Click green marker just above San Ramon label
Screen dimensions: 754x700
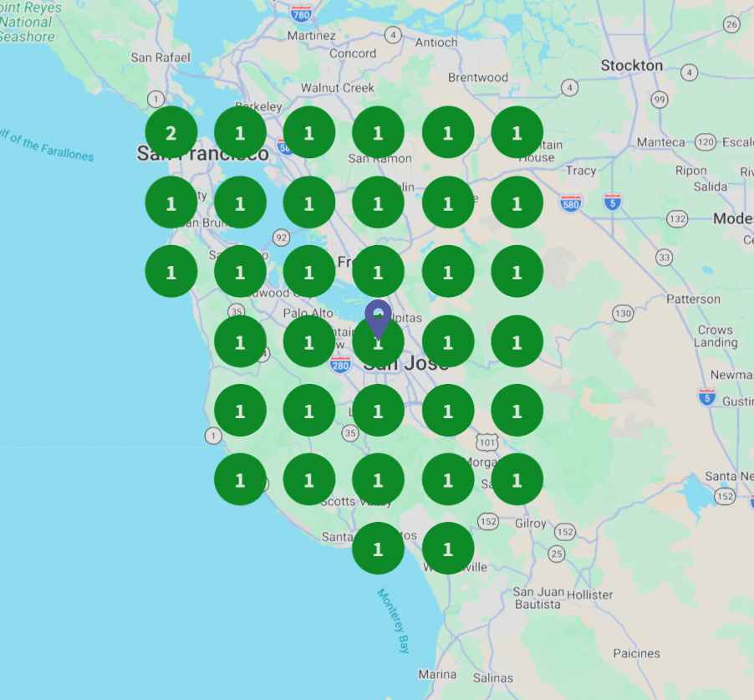pos(379,133)
